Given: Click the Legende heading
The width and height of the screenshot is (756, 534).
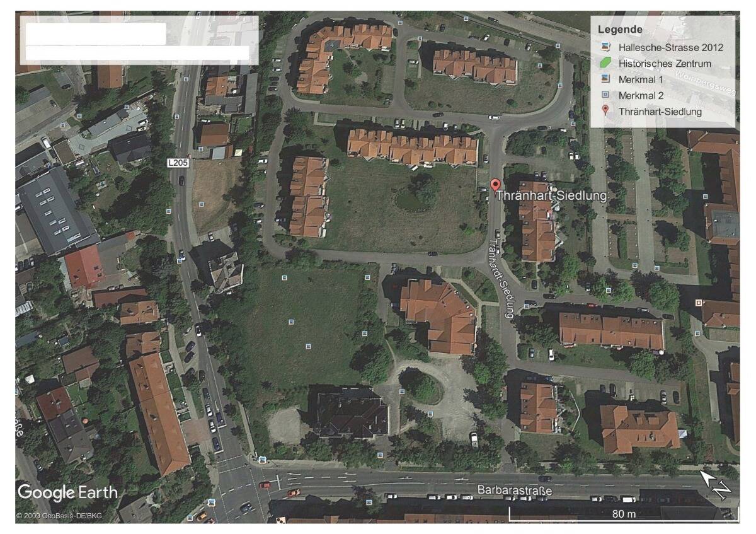Looking at the screenshot, I should coord(620,30).
